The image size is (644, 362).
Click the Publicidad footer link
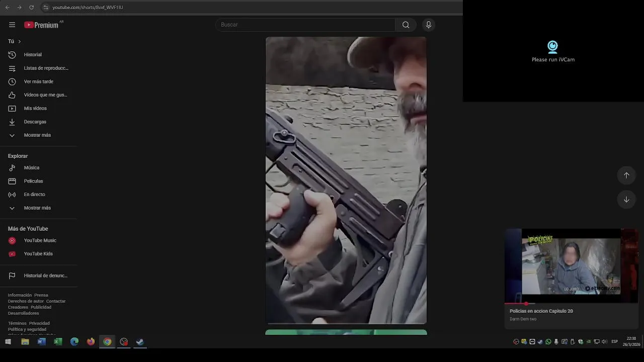pos(41,307)
